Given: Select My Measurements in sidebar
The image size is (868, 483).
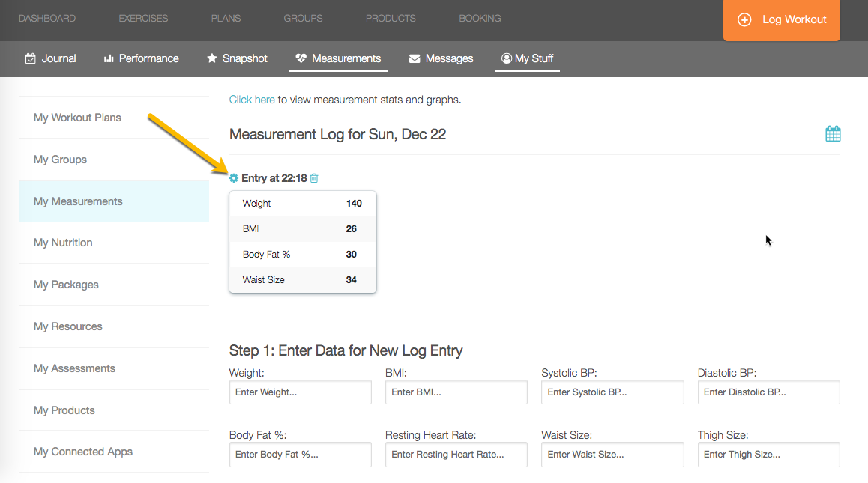Looking at the screenshot, I should (x=114, y=201).
